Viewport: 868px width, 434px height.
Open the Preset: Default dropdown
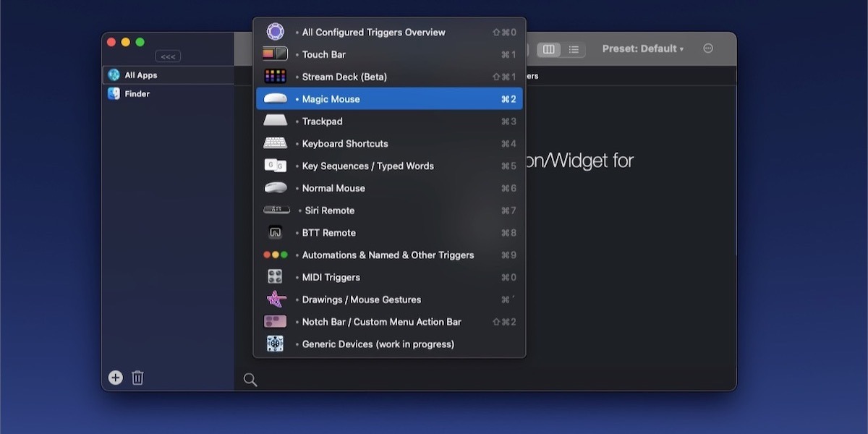pos(642,48)
